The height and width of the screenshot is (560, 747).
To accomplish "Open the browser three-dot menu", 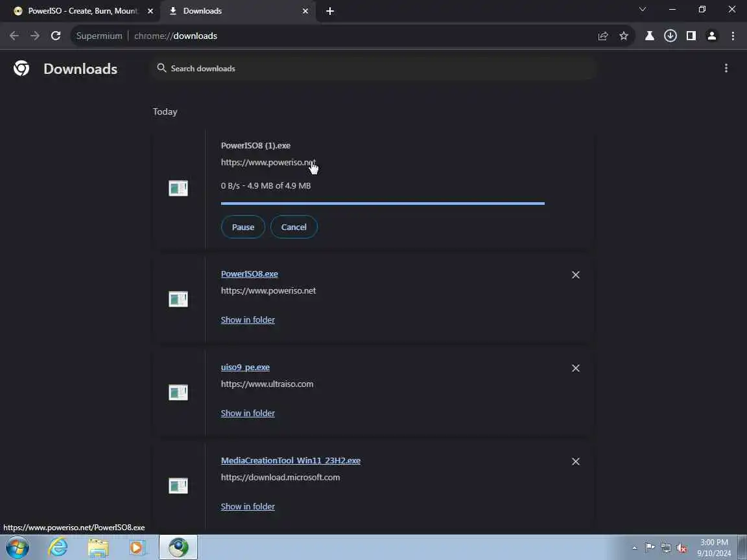I will 733,36.
